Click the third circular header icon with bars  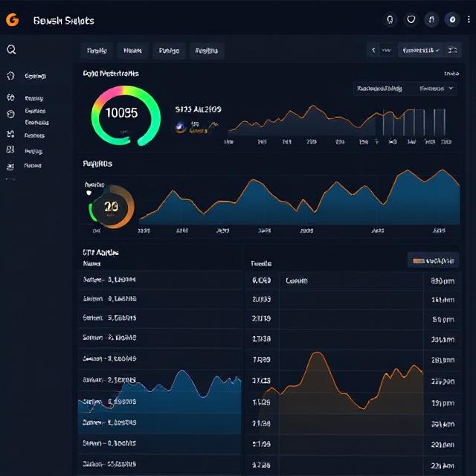point(431,20)
